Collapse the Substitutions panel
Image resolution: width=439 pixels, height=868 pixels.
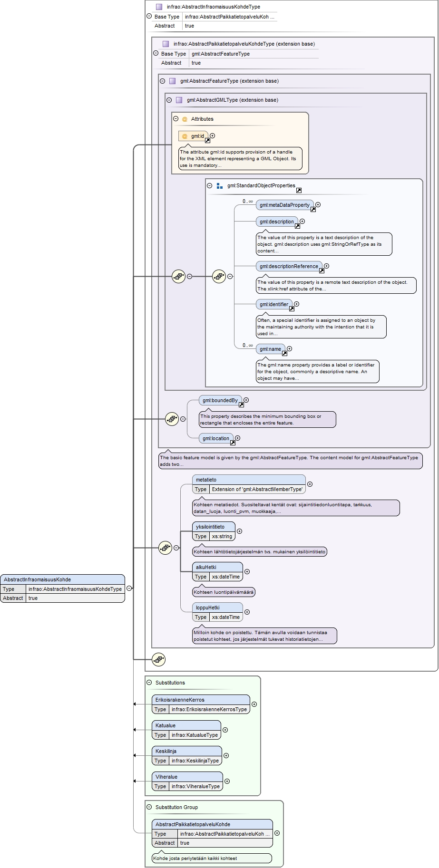coord(149,682)
